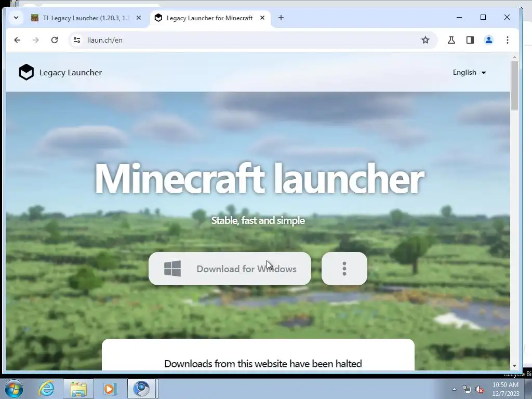Minimize the browser window
This screenshot has width=532, height=399.
point(459,17)
